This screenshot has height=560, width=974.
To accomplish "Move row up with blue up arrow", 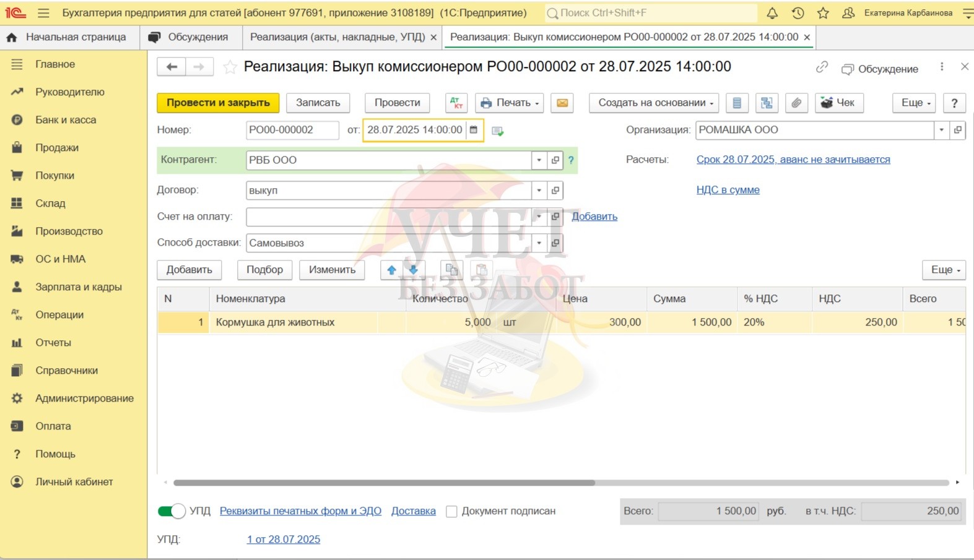I will pos(391,270).
